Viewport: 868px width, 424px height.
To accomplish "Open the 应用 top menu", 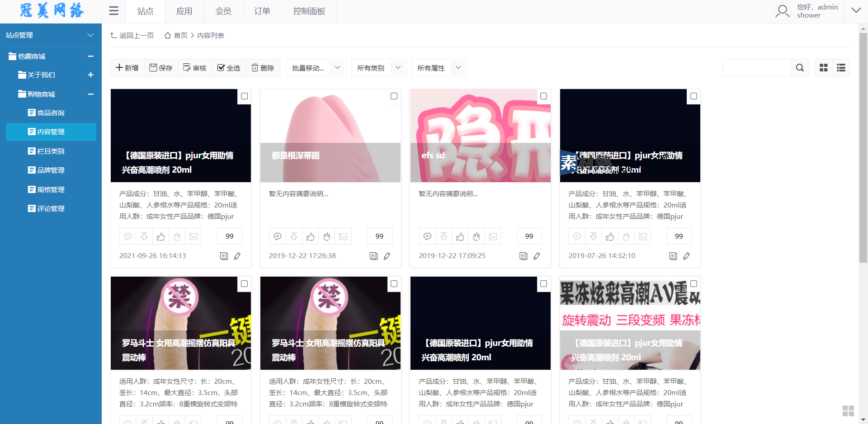I will click(x=184, y=11).
